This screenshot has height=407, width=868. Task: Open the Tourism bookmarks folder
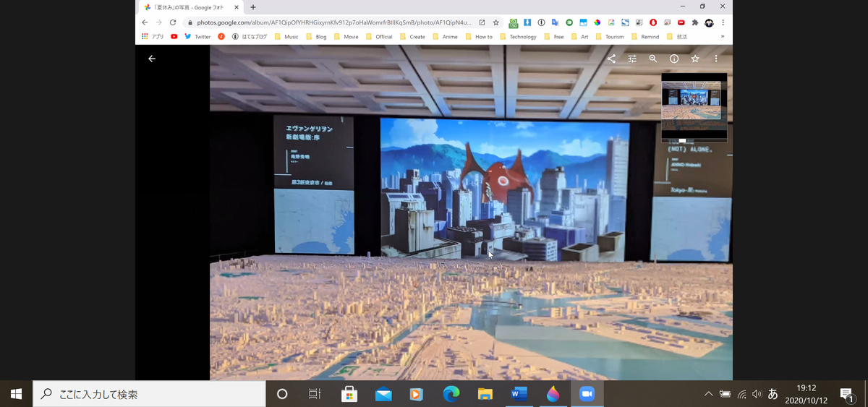[x=610, y=36]
